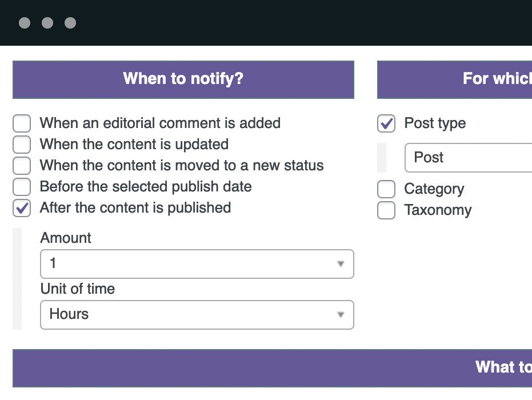This screenshot has height=400, width=532.
Task: Click the 'Unit of time' field label
Action: (x=78, y=289)
